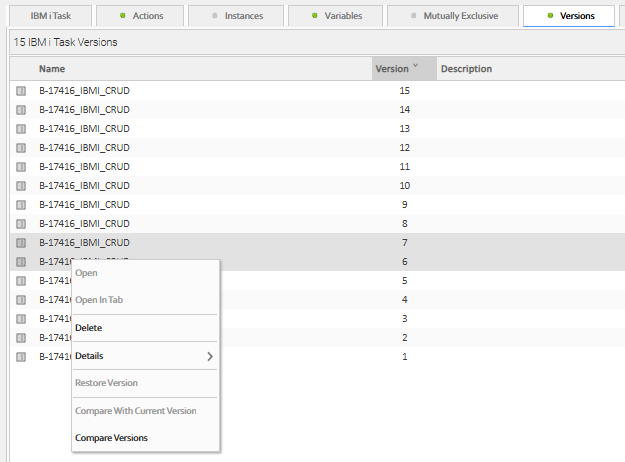Switch to the Instances tab
Screen dimensions: 625x462
240,16
